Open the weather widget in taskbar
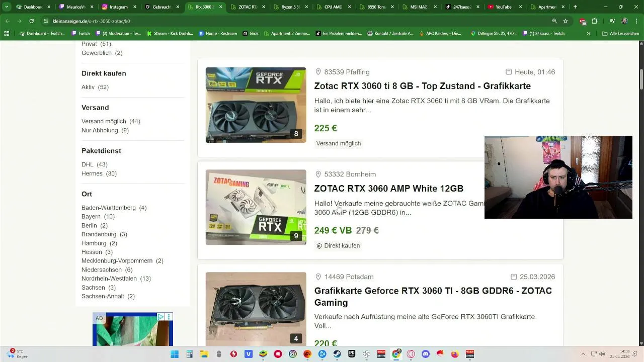 [16, 354]
